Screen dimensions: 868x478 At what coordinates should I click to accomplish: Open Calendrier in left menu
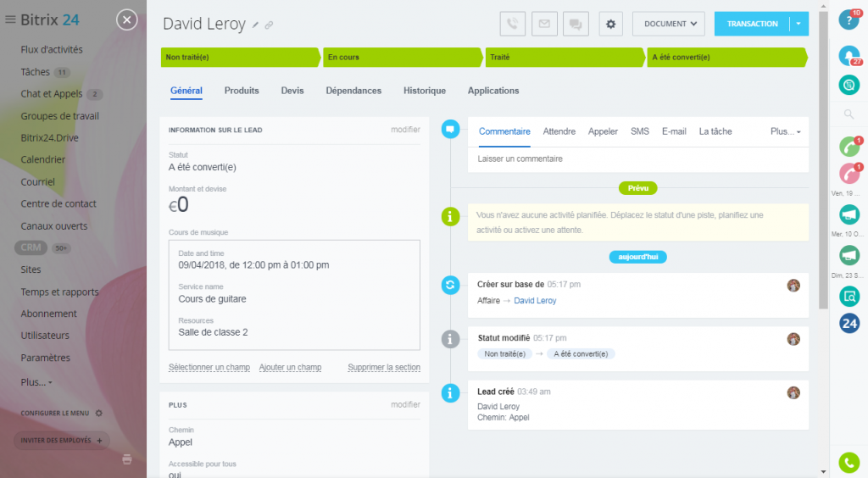(42, 159)
